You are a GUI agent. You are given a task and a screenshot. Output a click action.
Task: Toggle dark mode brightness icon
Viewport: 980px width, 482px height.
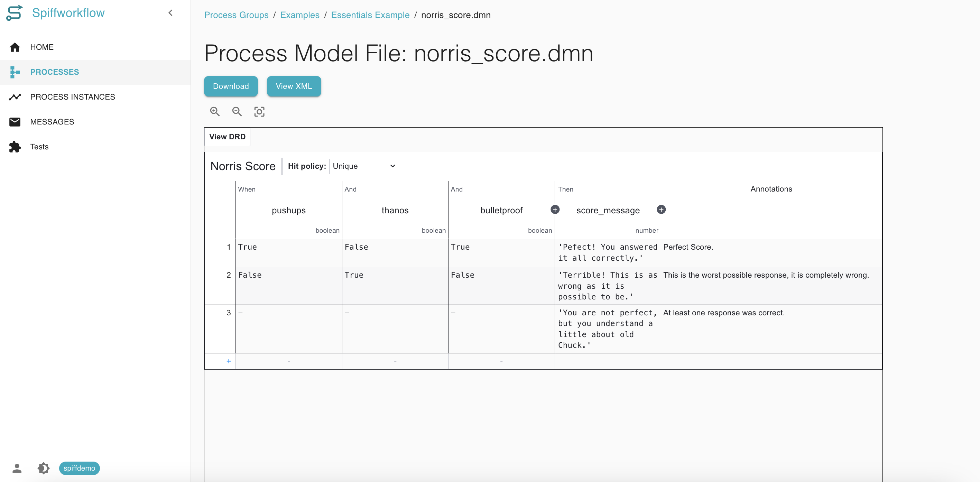pos(43,468)
